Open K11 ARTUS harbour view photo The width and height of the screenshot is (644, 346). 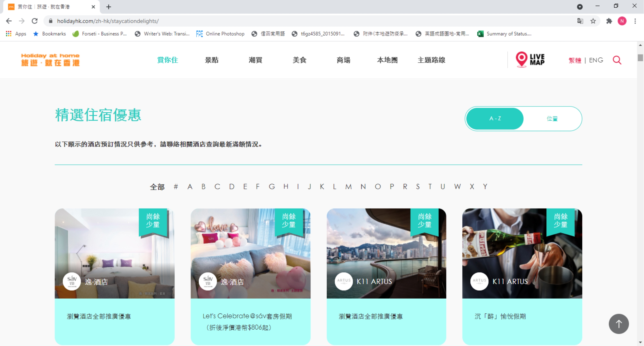tap(386, 253)
